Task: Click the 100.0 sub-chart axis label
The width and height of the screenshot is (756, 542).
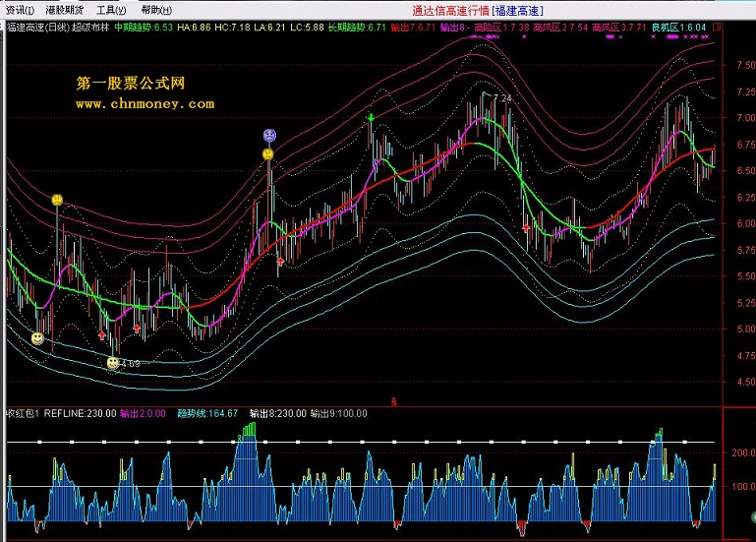Action: click(x=743, y=486)
